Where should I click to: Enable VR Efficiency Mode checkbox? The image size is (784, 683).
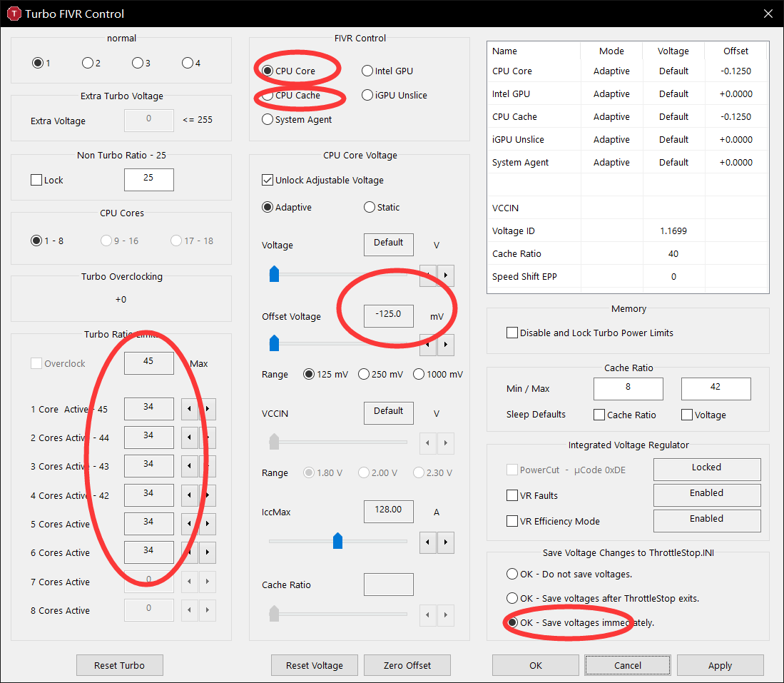pos(553,522)
